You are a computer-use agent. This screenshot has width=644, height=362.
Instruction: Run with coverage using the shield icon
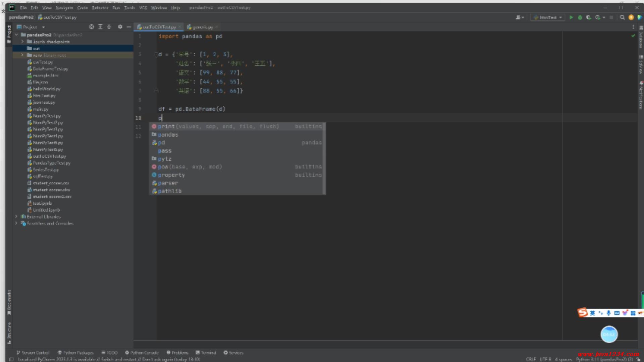(588, 17)
